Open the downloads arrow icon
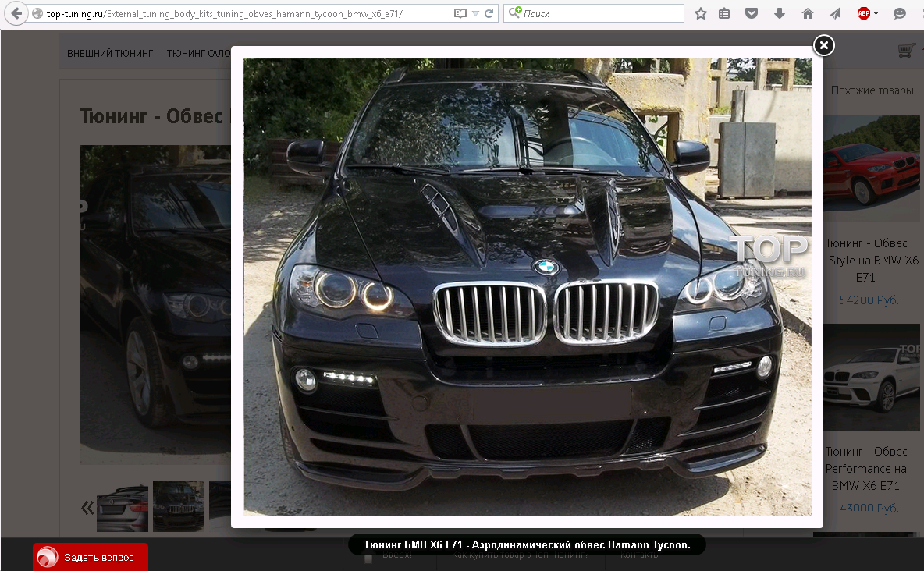Screen dimensions: 924x571 779,13
